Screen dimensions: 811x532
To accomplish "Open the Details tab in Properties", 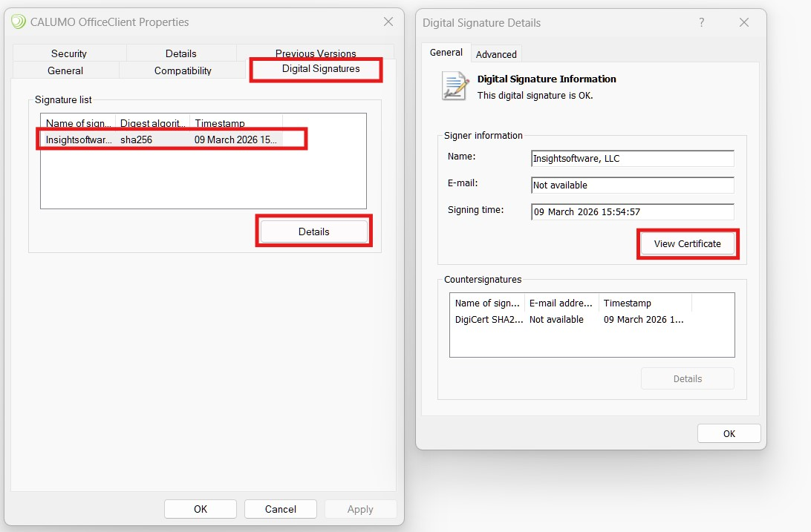I will point(181,53).
